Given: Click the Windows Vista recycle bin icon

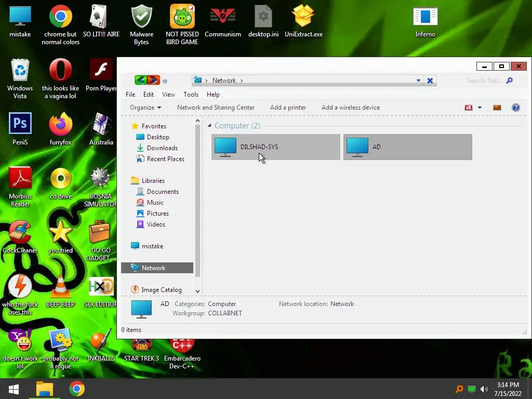Looking at the screenshot, I should click(x=20, y=79).
